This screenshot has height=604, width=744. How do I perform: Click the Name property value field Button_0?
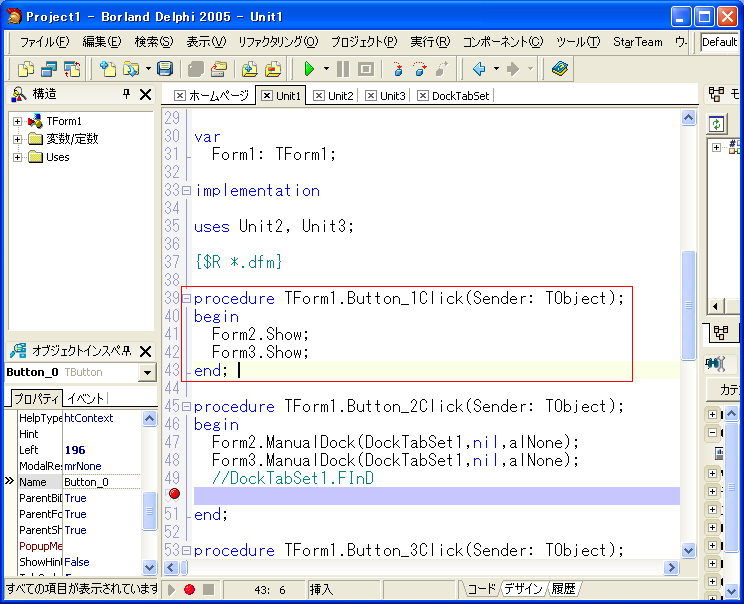102,483
